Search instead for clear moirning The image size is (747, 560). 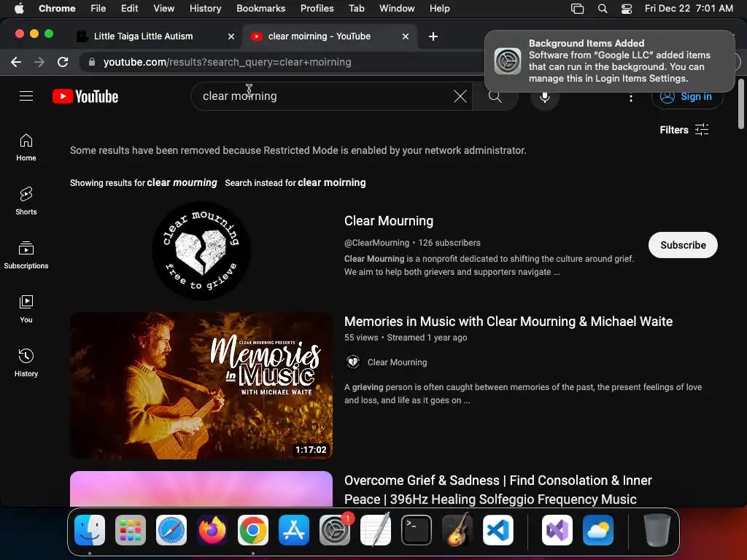(x=332, y=182)
